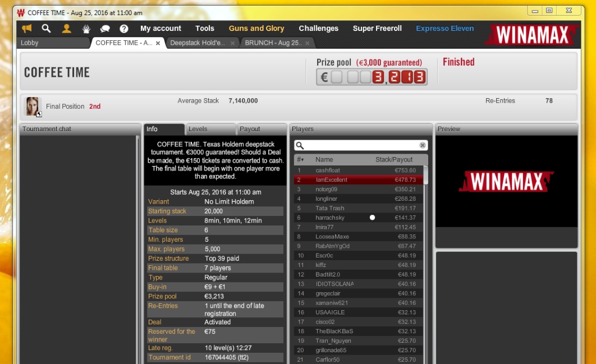Select player Tata Trash row
The width and height of the screenshot is (596, 364).
[x=359, y=208]
